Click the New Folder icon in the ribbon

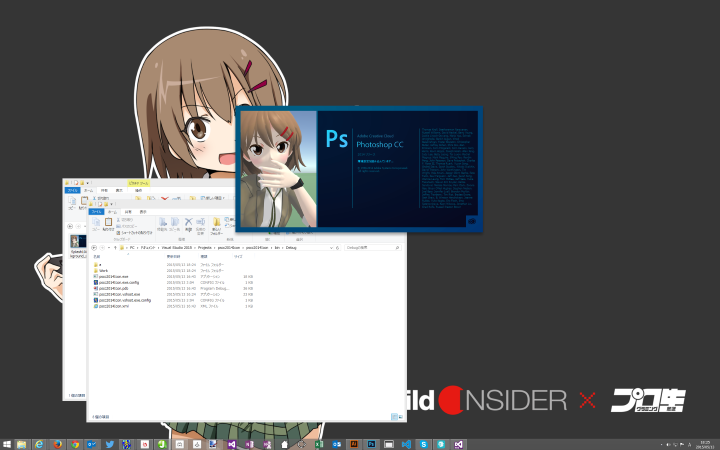pos(215,223)
